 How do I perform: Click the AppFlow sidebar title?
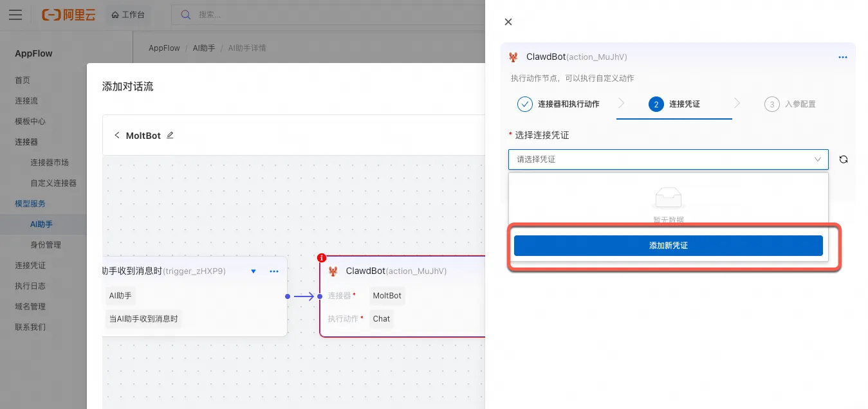(34, 53)
